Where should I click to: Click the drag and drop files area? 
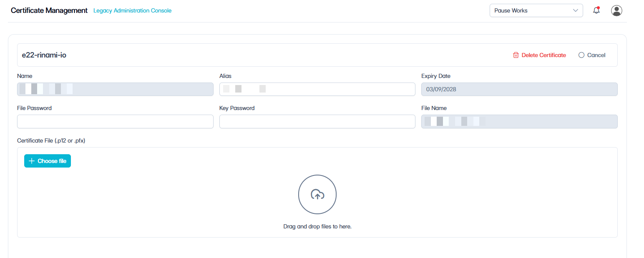[x=317, y=192]
